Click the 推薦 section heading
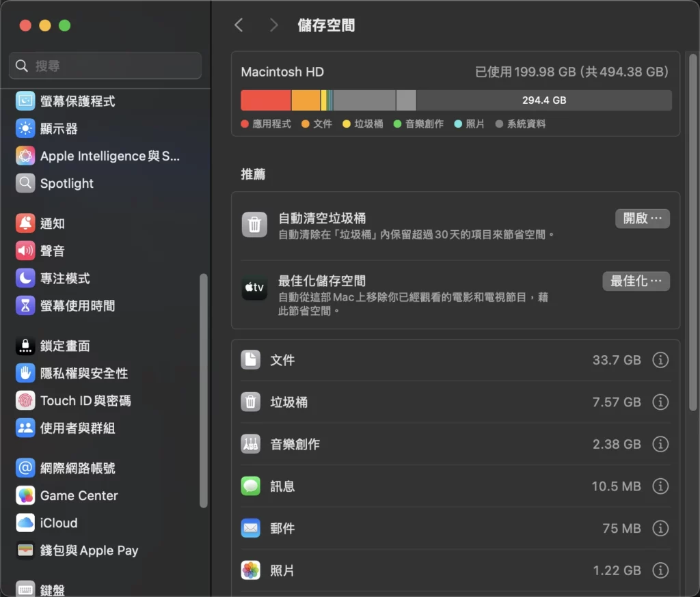700x597 pixels. pos(253,174)
